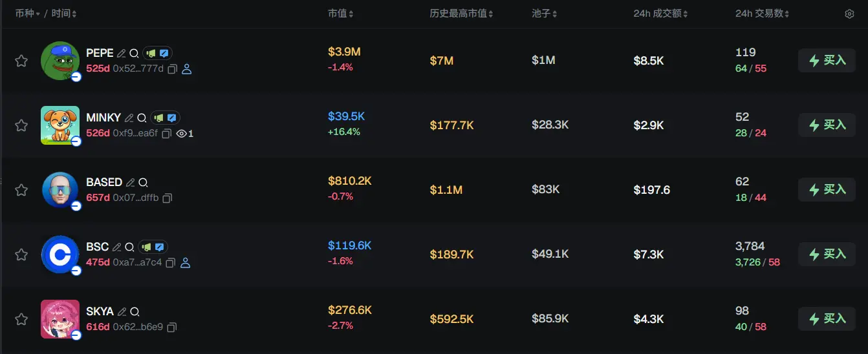Sort by 池子 column header
The image size is (868, 354).
[544, 14]
